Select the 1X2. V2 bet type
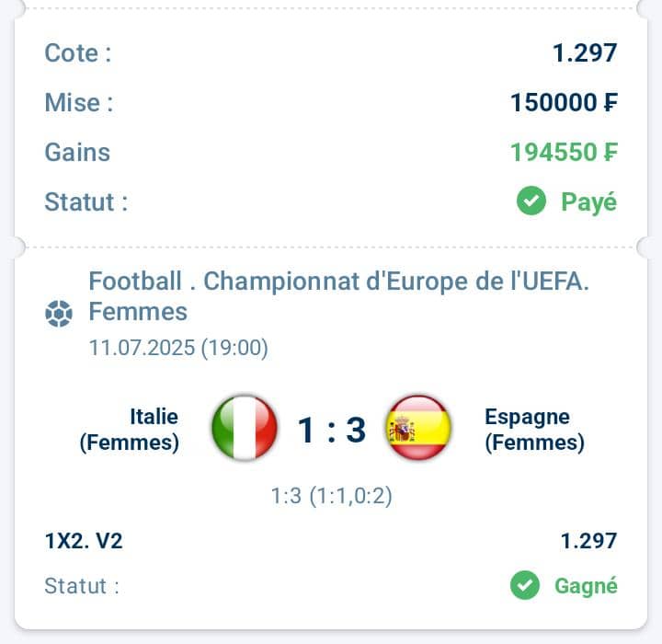662x644 pixels. point(84,541)
